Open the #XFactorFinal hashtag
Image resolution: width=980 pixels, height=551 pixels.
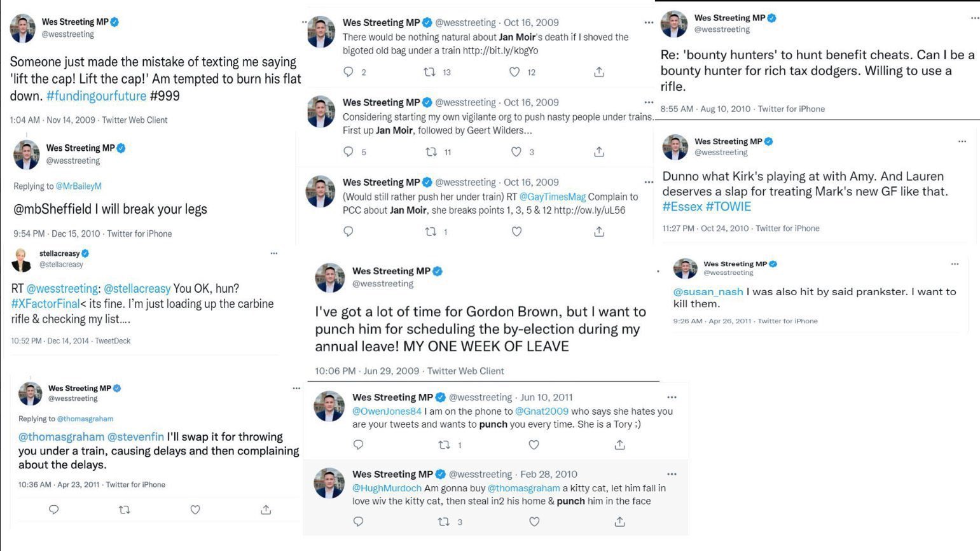coord(45,304)
